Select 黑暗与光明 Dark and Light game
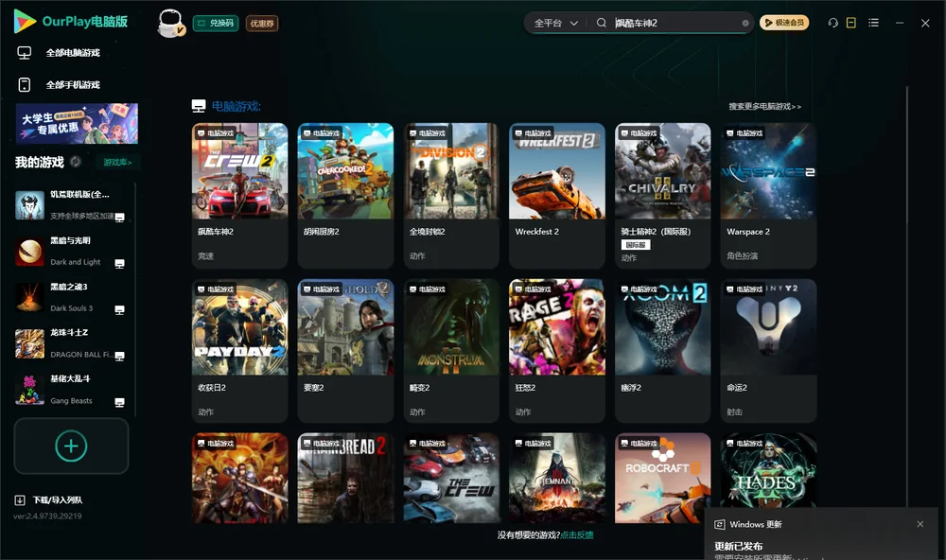 tap(71, 252)
